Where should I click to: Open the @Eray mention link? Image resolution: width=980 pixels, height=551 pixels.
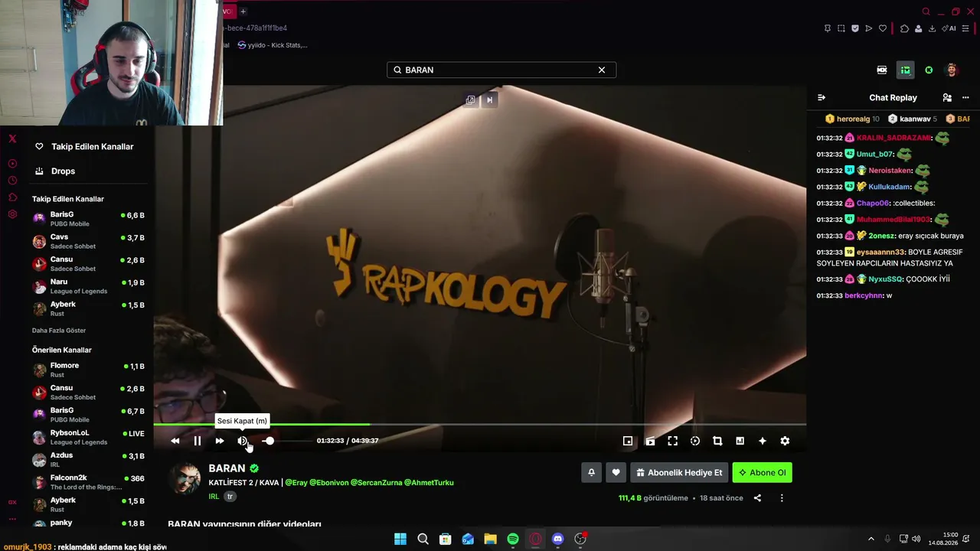coord(296,483)
